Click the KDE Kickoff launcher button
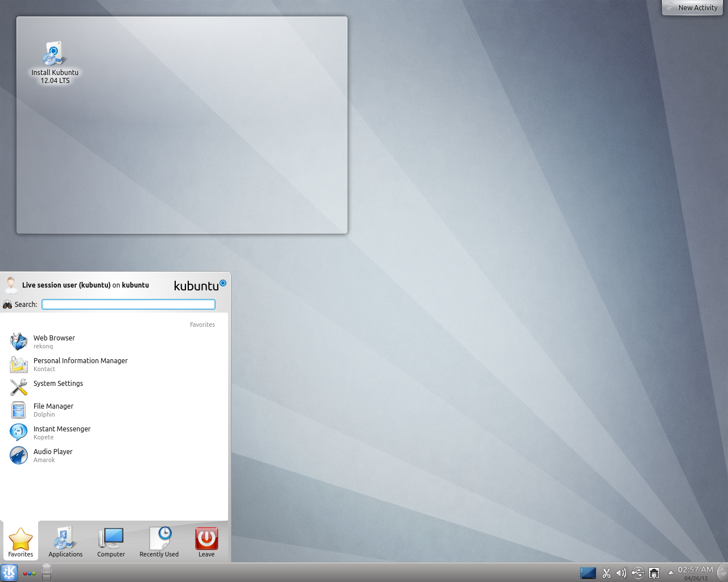Screen dimensions: 728x582 pos(9,572)
